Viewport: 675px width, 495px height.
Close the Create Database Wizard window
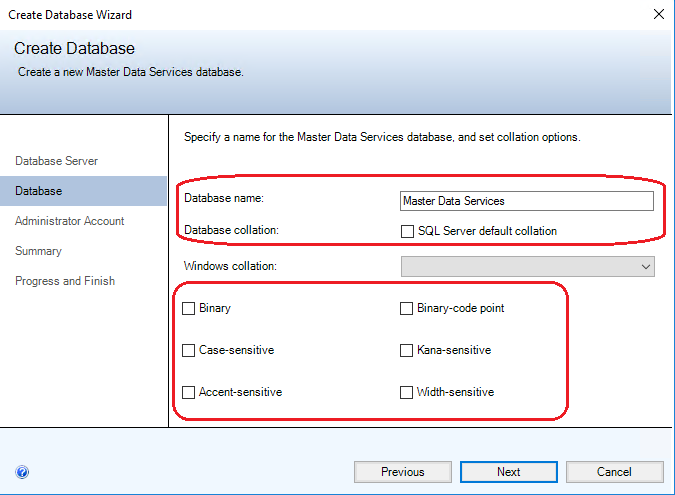click(x=658, y=15)
